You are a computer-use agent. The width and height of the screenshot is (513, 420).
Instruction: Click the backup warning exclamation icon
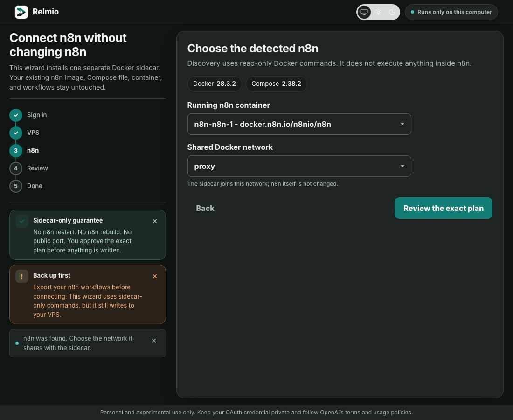coord(22,276)
